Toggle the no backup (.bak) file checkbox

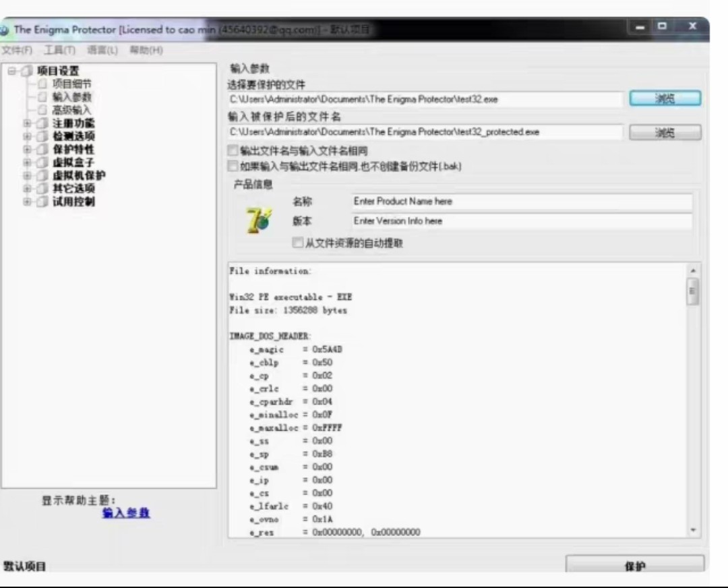[x=233, y=166]
